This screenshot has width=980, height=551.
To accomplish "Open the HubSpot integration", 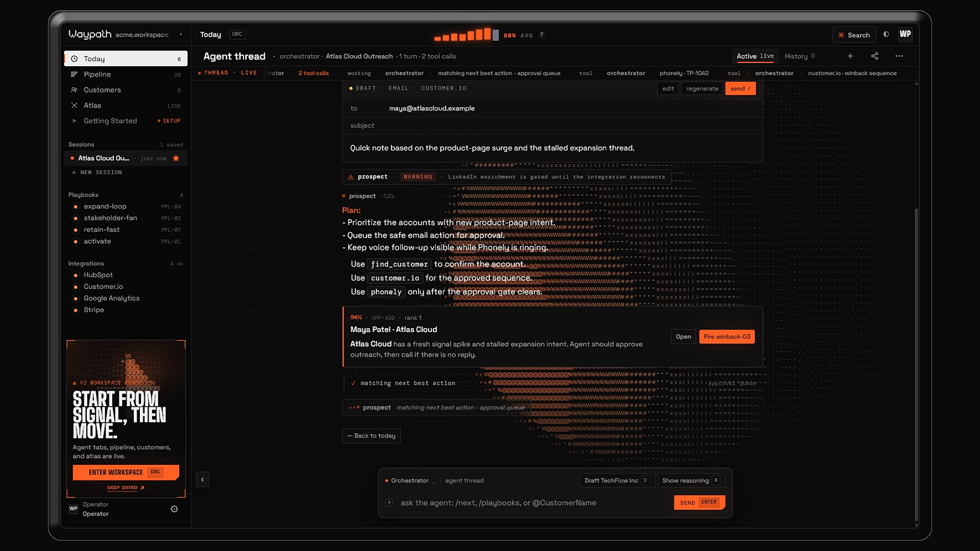I will (x=126, y=275).
